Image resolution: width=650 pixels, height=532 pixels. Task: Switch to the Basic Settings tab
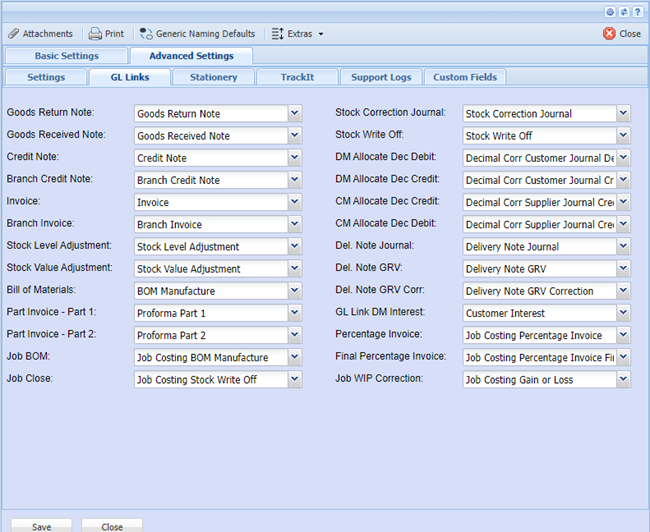click(66, 56)
